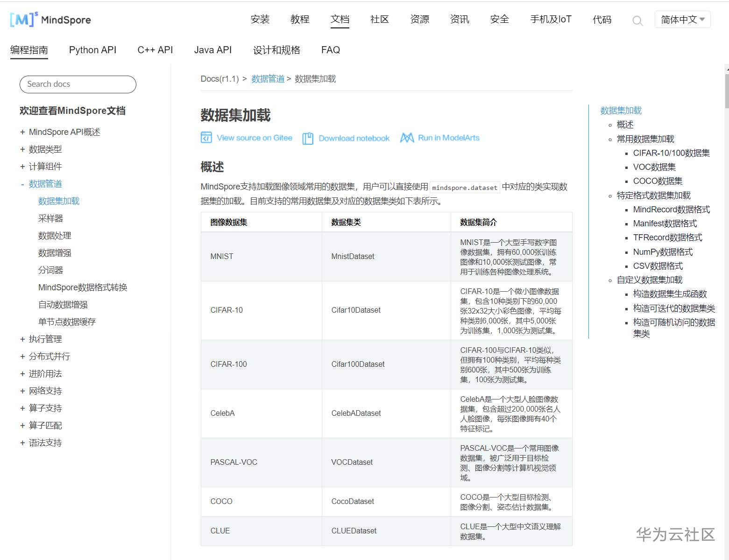Open the 自动数据增强 sidebar page
This screenshot has width=729, height=560.
tap(63, 305)
